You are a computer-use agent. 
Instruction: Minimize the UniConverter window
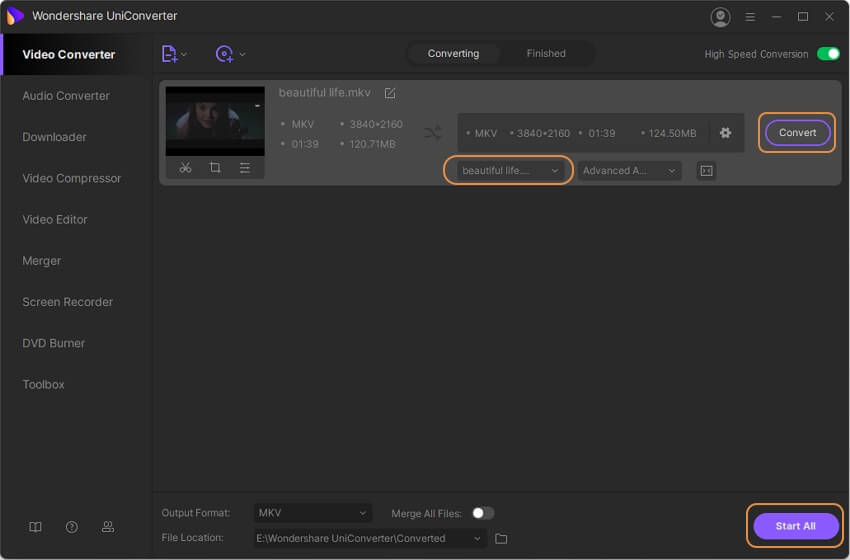pyautogui.click(x=776, y=17)
